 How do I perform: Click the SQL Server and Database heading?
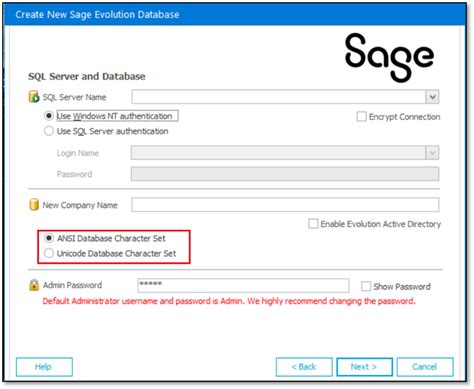[87, 76]
